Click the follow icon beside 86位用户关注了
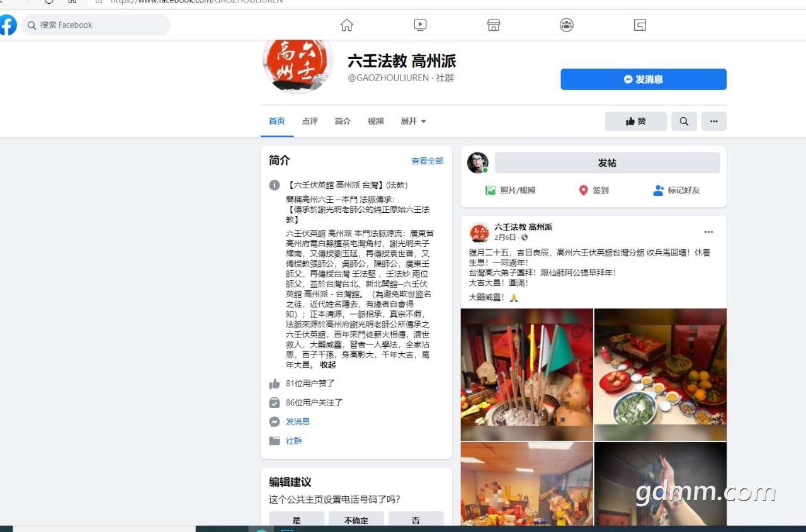Image resolution: width=806 pixels, height=532 pixels. pos(275,402)
